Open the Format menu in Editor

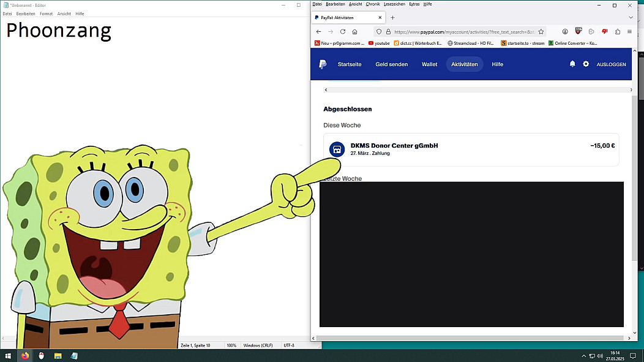point(46,13)
